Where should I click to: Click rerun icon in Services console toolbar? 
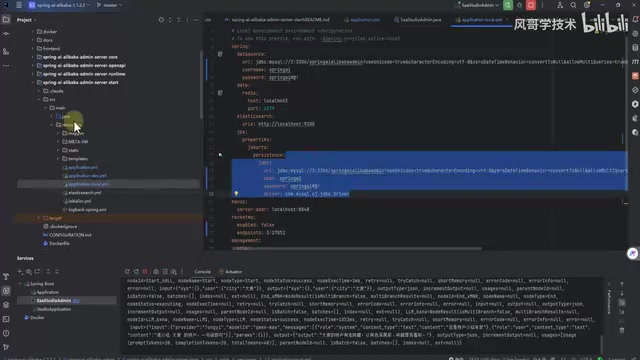[127, 272]
